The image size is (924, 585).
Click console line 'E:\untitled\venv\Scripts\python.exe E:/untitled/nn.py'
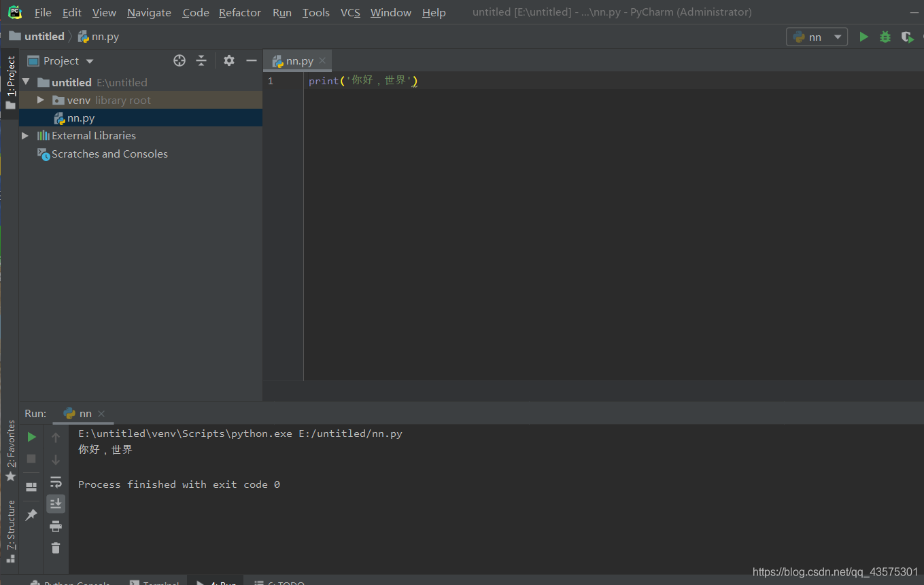coord(240,433)
